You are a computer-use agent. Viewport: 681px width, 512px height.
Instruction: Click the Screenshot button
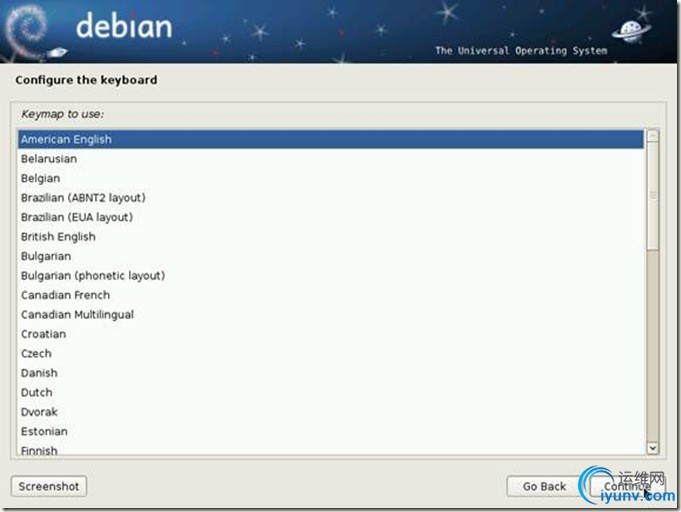tap(49, 486)
